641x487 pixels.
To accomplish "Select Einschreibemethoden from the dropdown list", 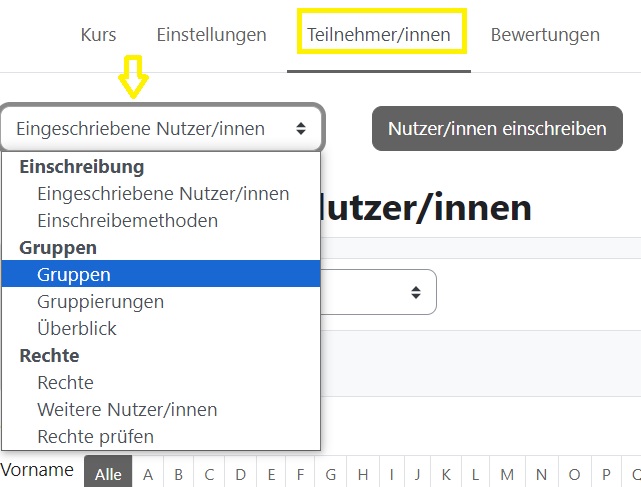I will [127, 220].
